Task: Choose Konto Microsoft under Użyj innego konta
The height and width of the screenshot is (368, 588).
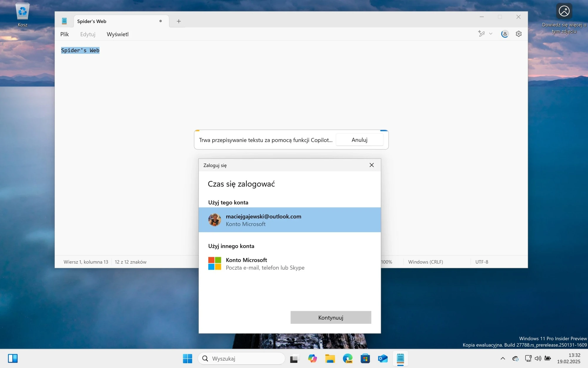Action: 290,263
